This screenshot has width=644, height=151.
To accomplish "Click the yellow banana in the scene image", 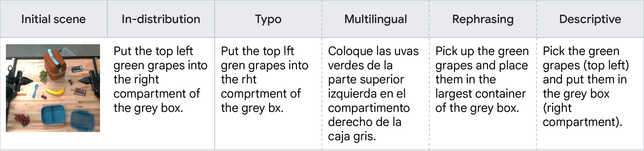I will pyautogui.click(x=55, y=91).
